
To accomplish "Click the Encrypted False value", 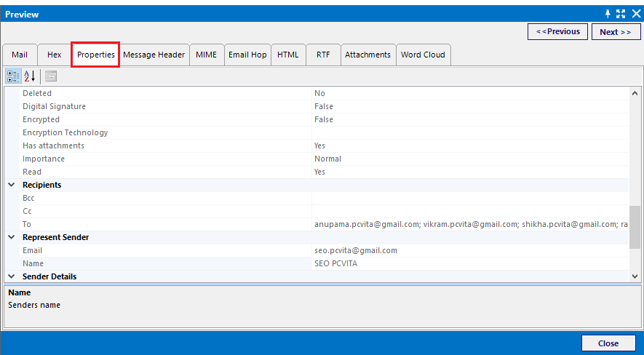I will click(324, 119).
